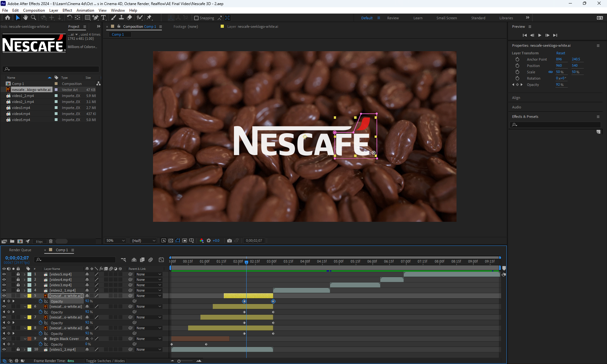Open the (Half) resolution dropdown

[144, 241]
